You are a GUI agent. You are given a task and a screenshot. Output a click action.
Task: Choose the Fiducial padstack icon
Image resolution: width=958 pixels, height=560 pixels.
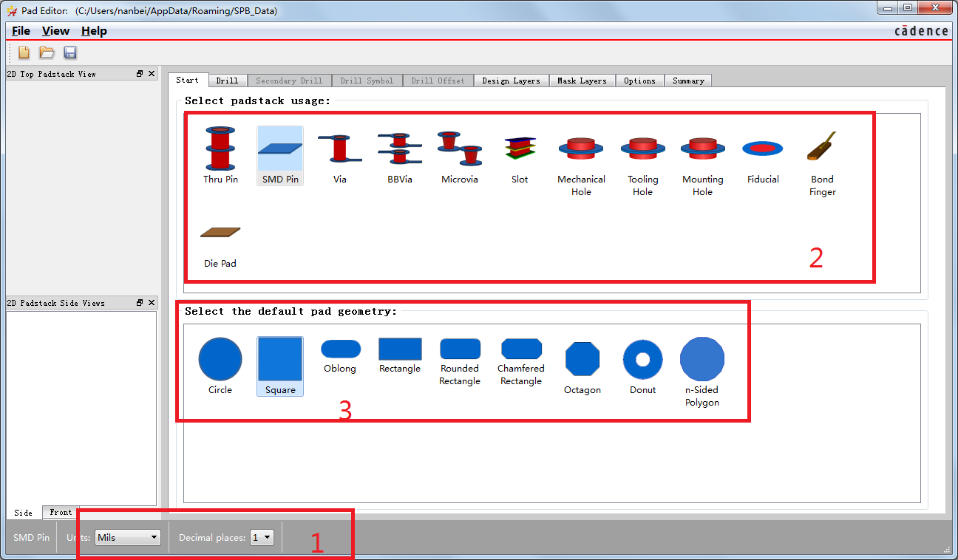(x=762, y=154)
